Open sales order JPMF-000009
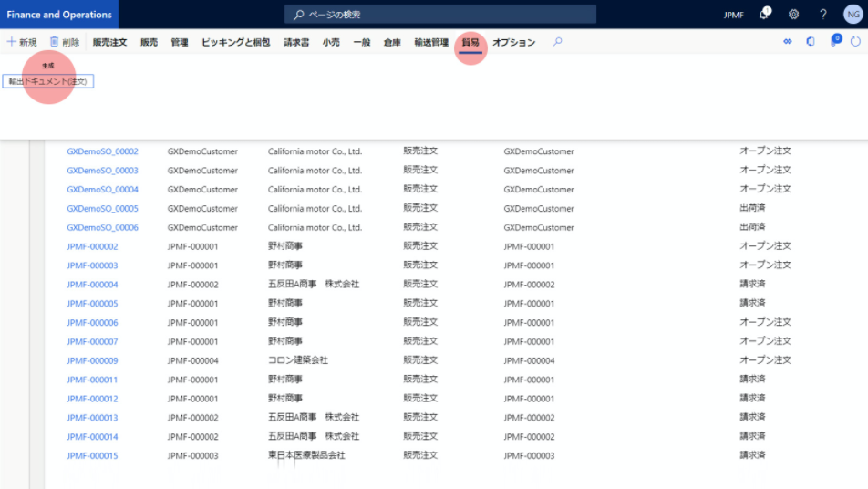The height and width of the screenshot is (489, 868). (x=92, y=360)
